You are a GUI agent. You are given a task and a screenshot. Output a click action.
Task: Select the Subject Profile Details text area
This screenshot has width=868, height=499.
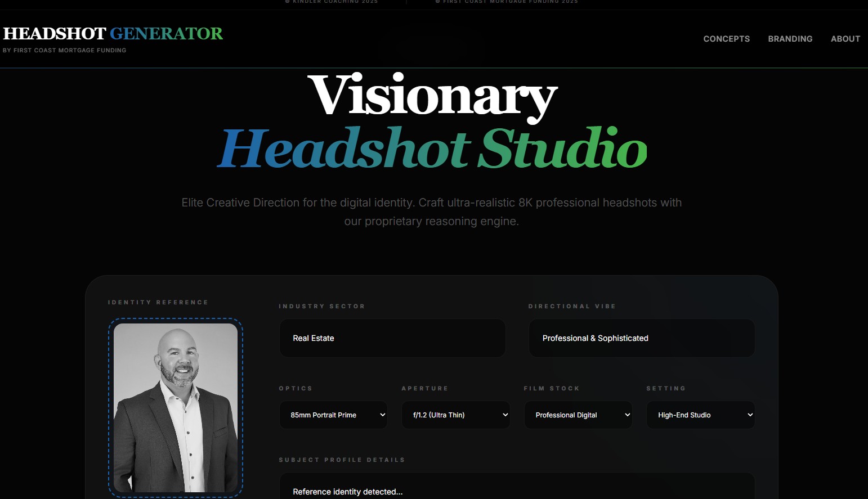[x=517, y=486]
